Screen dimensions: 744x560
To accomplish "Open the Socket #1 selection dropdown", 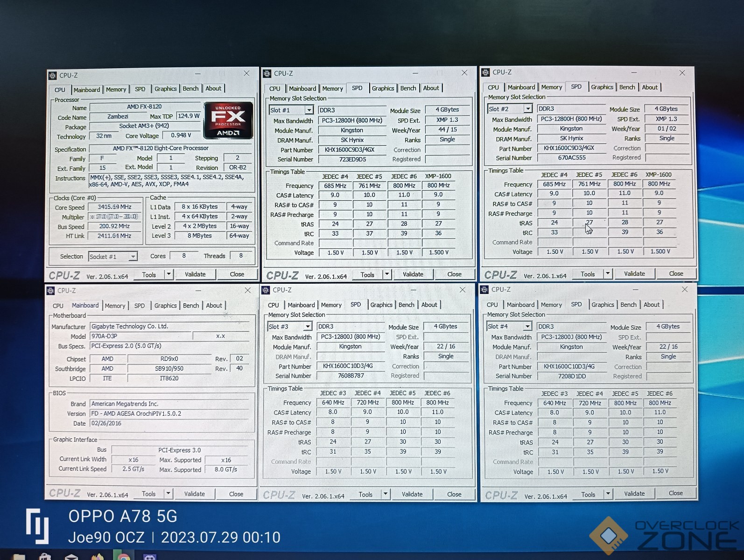I will (133, 256).
